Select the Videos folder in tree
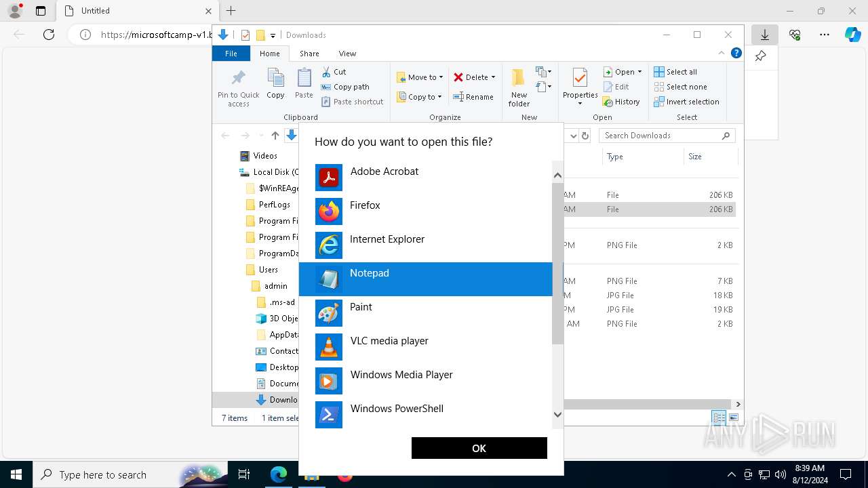 point(258,156)
